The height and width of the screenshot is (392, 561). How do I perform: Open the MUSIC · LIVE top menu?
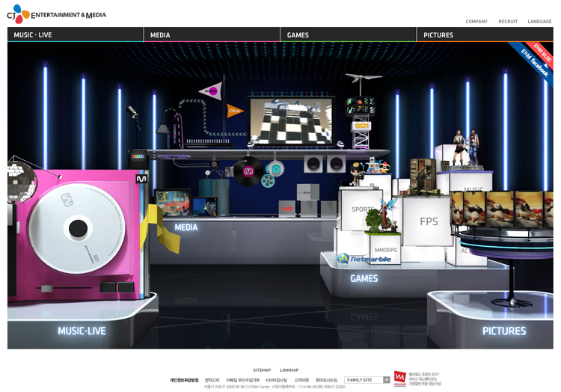pyautogui.click(x=75, y=34)
